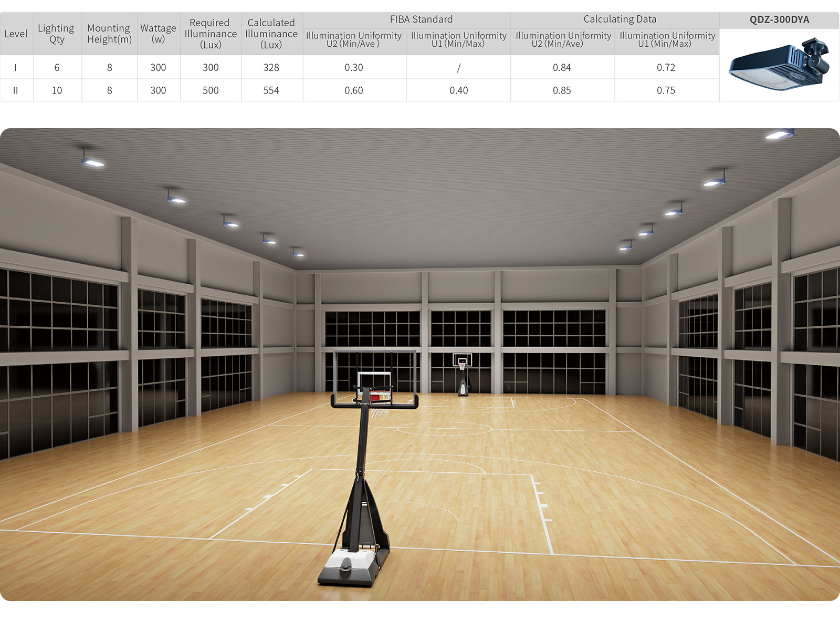Image resolution: width=840 pixels, height=620 pixels.
Task: Select the FIBA Standard column group header
Action: 421,19
